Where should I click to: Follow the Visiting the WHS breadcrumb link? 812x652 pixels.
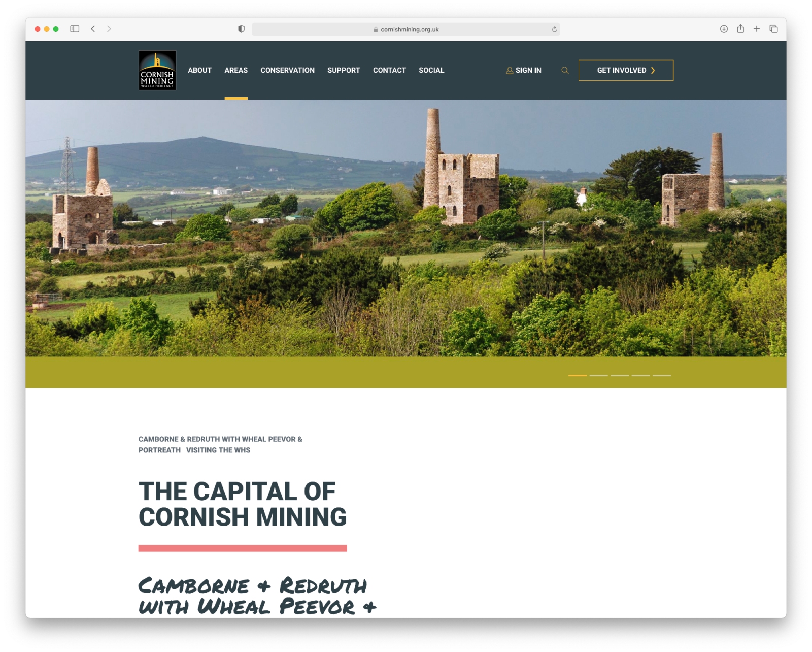tap(218, 450)
